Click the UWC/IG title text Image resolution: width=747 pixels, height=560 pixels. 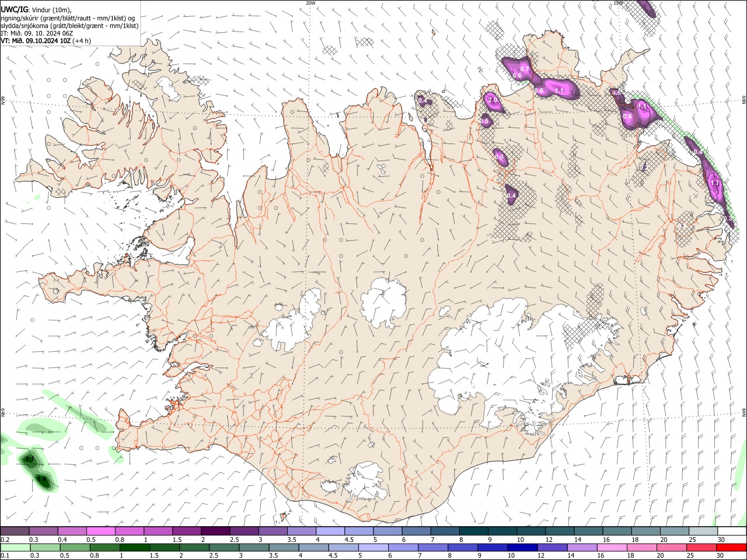(x=13, y=10)
